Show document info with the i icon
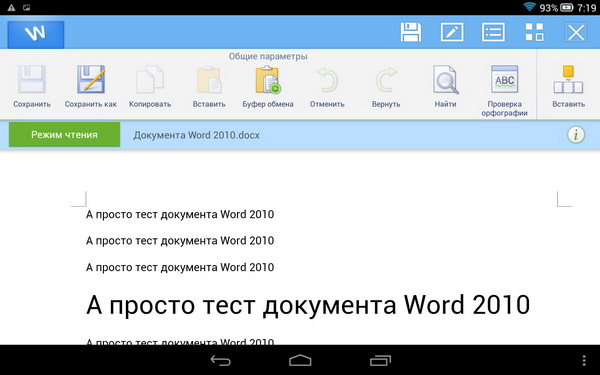Viewport: 600px width, 375px height. [x=576, y=135]
